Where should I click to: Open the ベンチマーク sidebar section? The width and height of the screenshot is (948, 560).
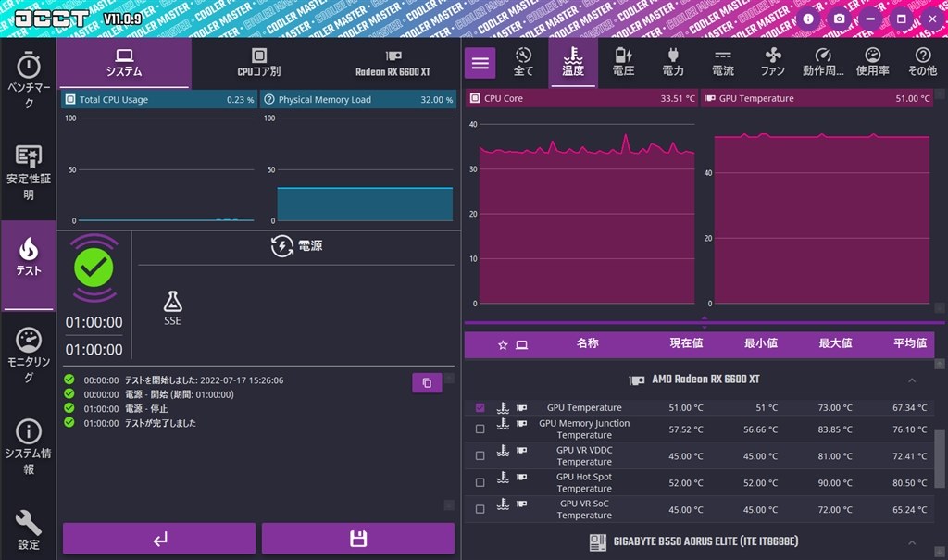29,81
